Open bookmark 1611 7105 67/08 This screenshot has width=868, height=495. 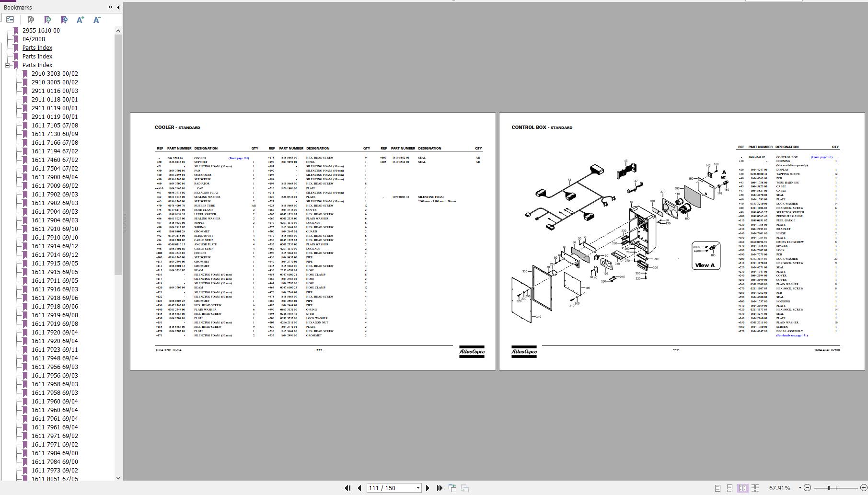pyautogui.click(x=55, y=126)
